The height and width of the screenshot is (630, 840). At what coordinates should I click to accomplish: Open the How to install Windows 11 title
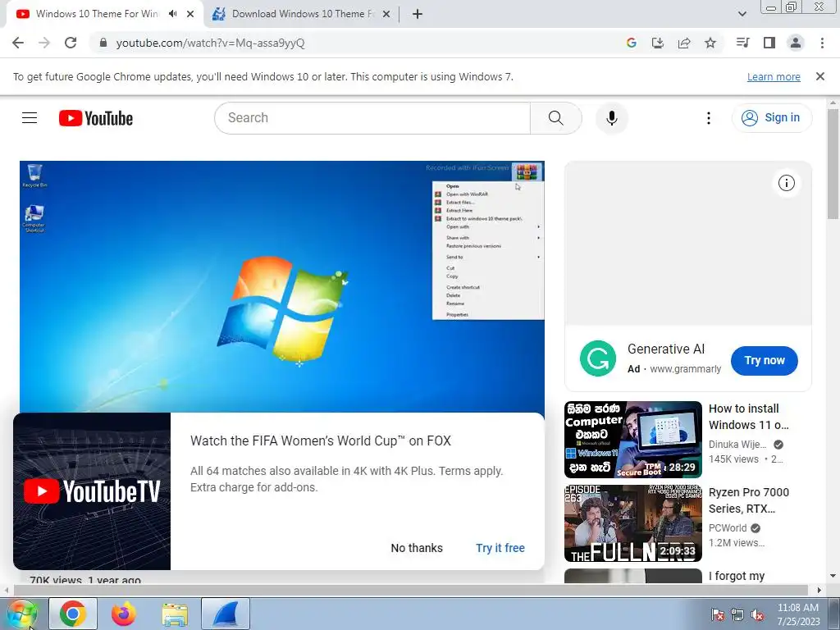749,417
